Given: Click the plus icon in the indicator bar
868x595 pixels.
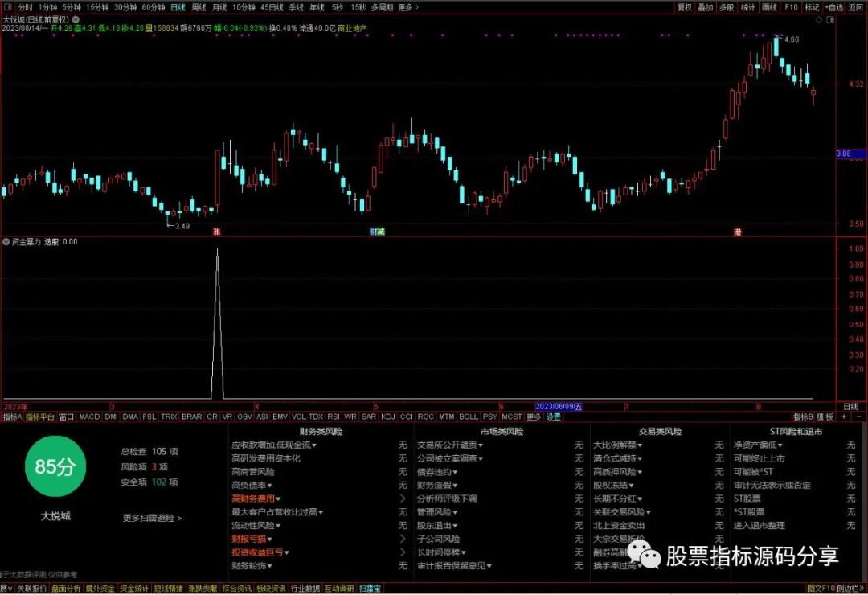Looking at the screenshot, I should pyautogui.click(x=844, y=416).
